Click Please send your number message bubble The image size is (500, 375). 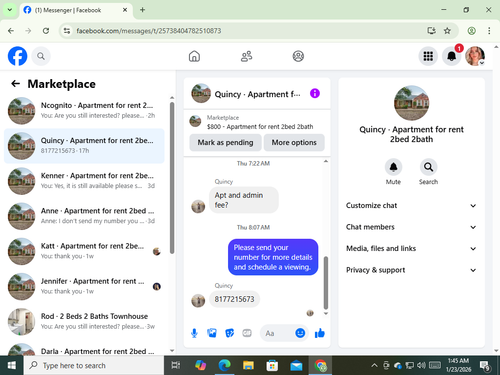coord(273,257)
